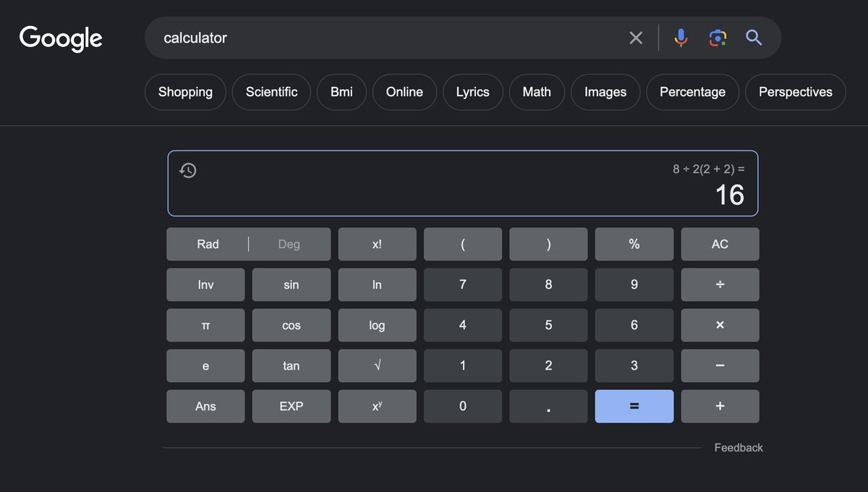Click the plus operator key

click(720, 407)
